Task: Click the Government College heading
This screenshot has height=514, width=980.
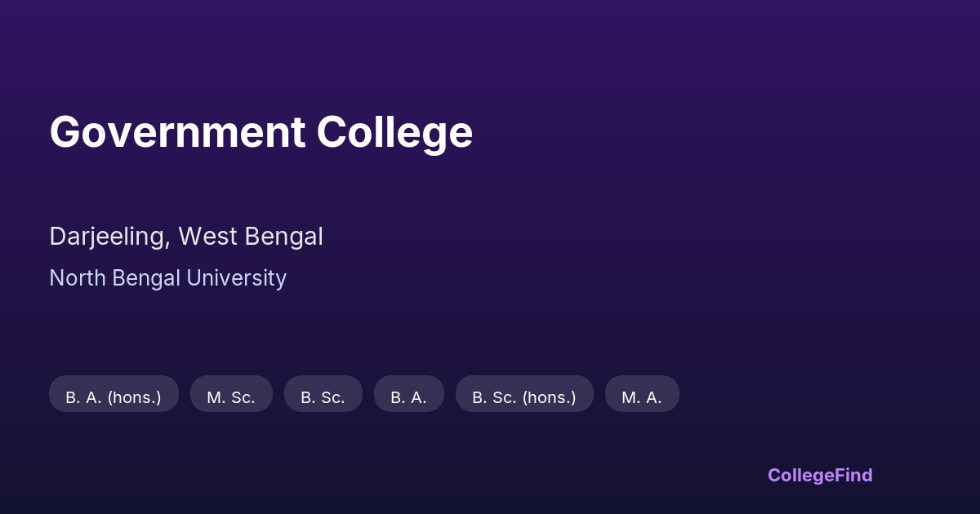Action: [x=261, y=132]
